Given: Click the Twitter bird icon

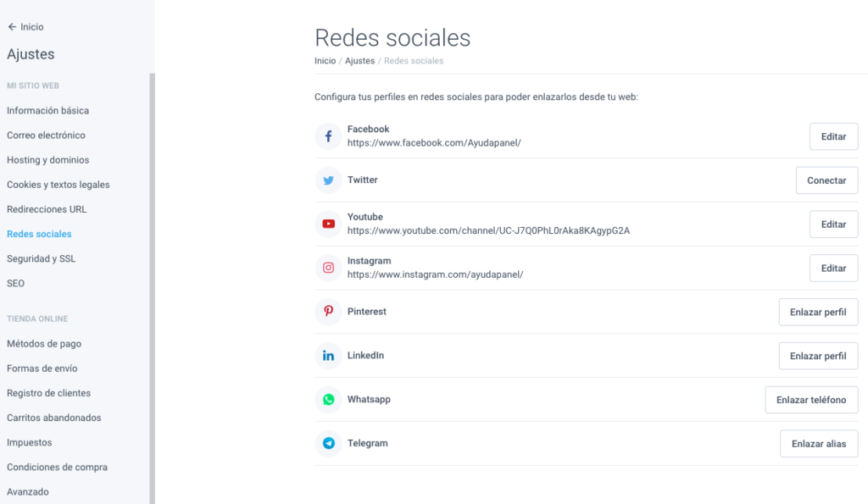Looking at the screenshot, I should click(328, 180).
